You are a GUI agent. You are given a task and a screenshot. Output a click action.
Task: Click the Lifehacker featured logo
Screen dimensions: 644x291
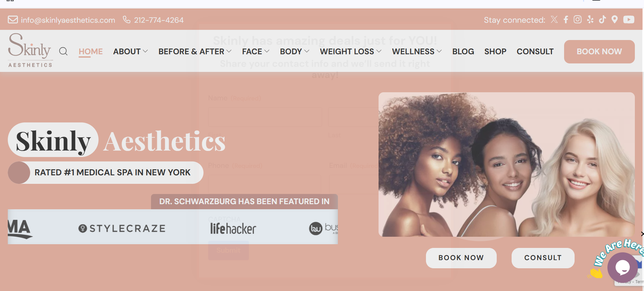pos(233,228)
